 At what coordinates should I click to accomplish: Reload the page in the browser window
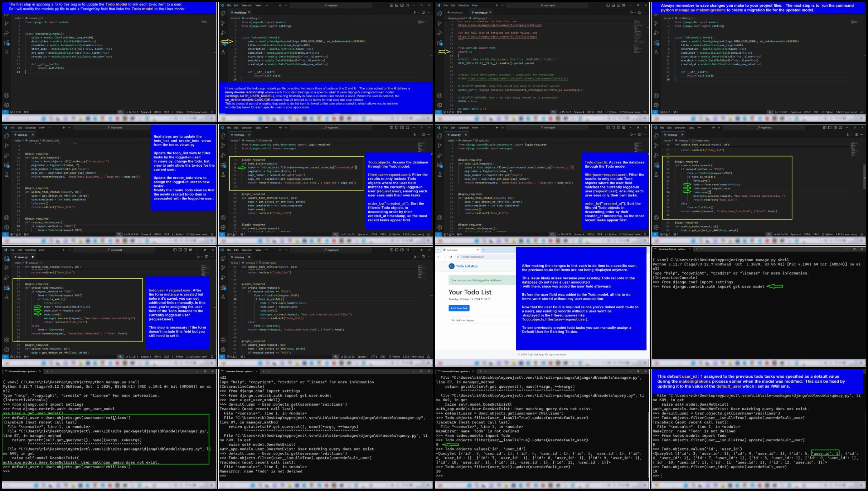(451, 257)
